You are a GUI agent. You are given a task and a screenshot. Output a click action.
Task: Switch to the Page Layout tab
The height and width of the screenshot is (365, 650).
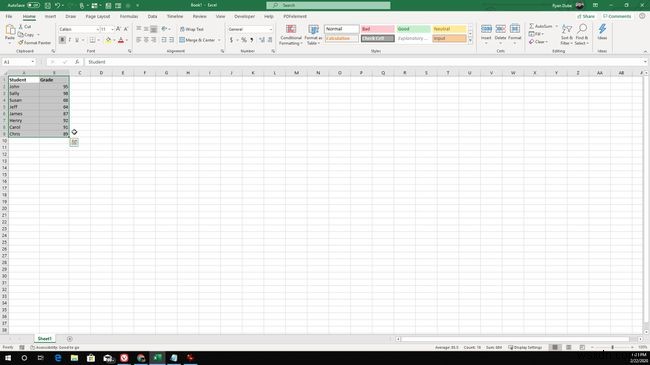tap(98, 17)
